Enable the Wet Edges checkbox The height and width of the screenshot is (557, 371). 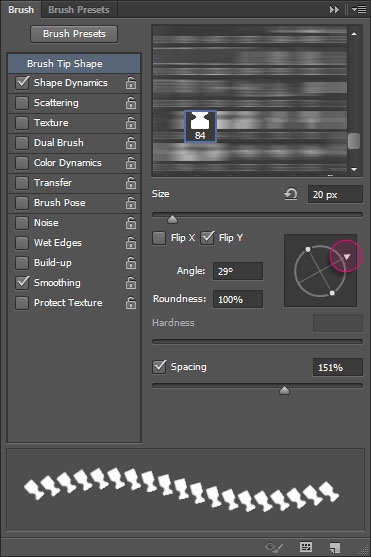point(22,243)
